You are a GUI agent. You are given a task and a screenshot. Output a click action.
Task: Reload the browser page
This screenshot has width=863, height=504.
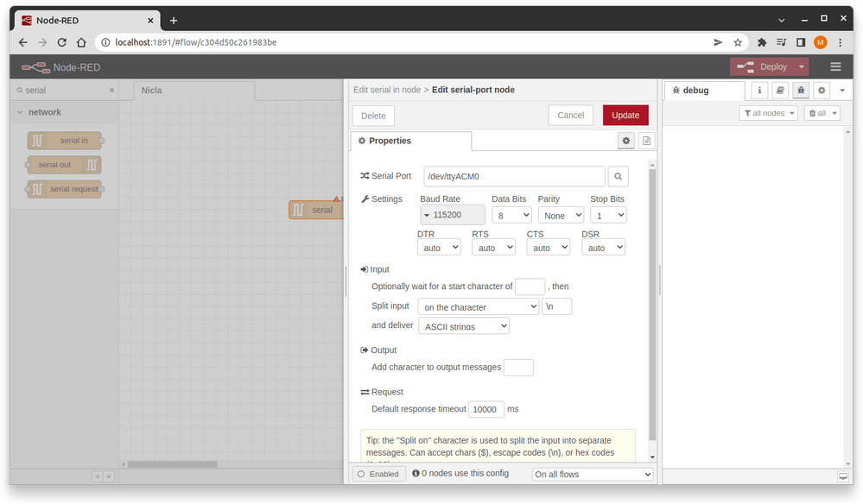click(x=61, y=42)
